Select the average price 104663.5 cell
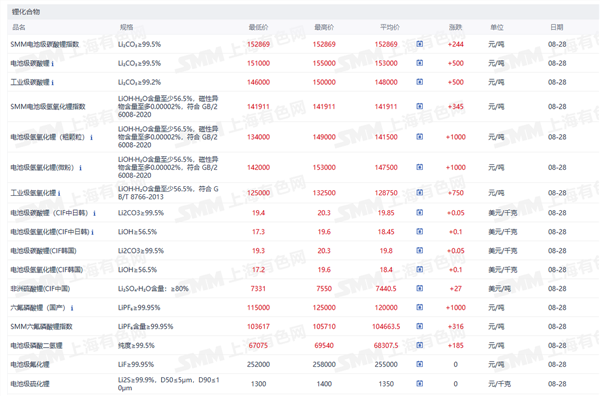 pyautogui.click(x=386, y=326)
